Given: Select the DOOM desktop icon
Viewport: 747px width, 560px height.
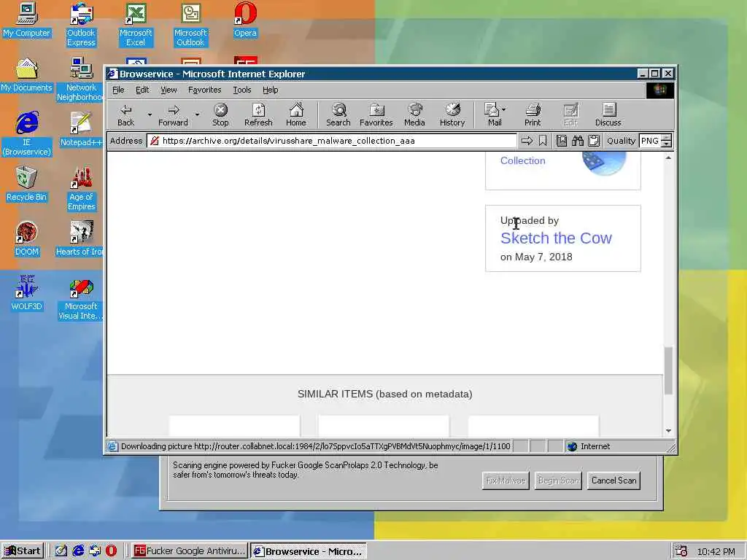Looking at the screenshot, I should (26, 238).
